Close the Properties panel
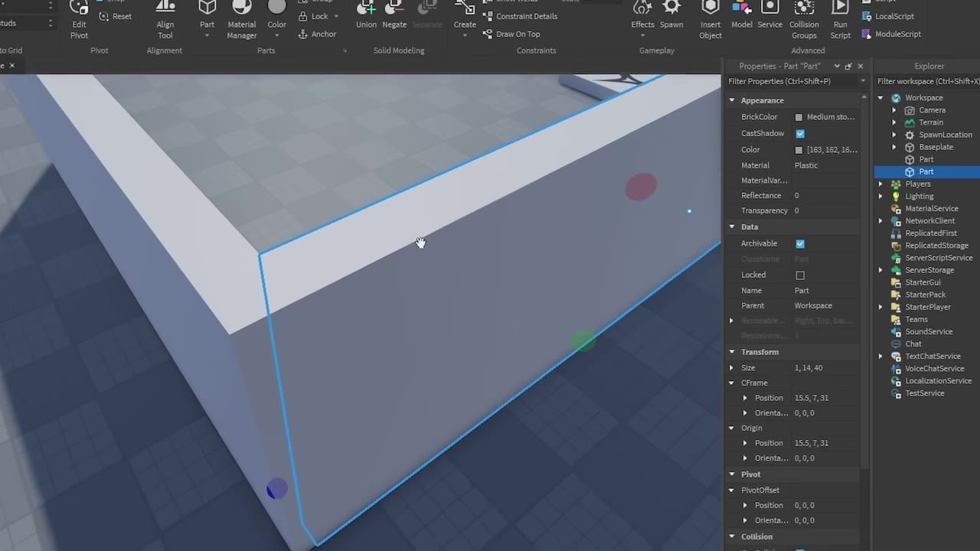Image resolution: width=980 pixels, height=551 pixels. click(860, 66)
